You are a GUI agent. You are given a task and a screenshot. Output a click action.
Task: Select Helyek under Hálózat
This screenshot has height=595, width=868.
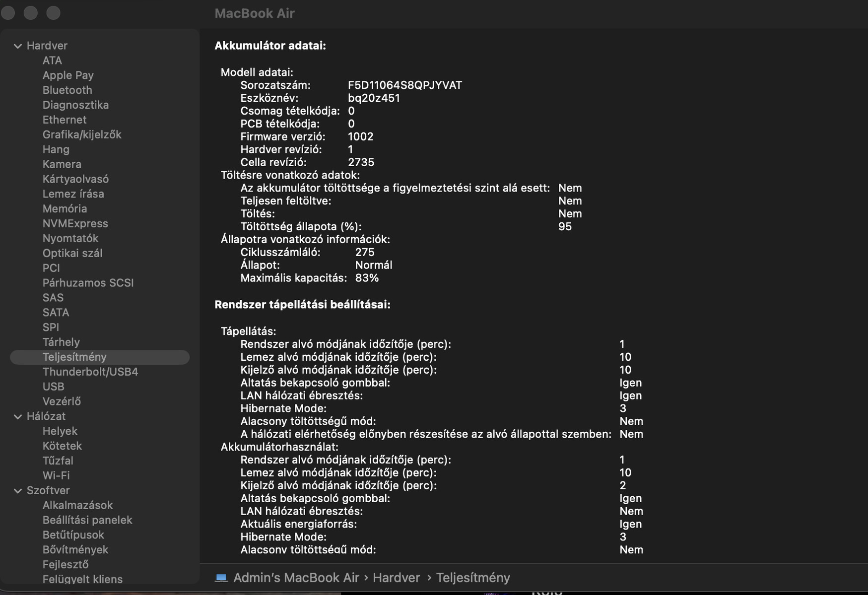(60, 431)
